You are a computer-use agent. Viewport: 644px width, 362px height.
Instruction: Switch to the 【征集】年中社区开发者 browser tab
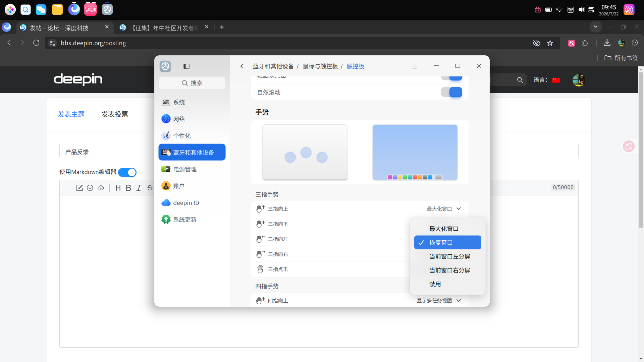(x=164, y=28)
